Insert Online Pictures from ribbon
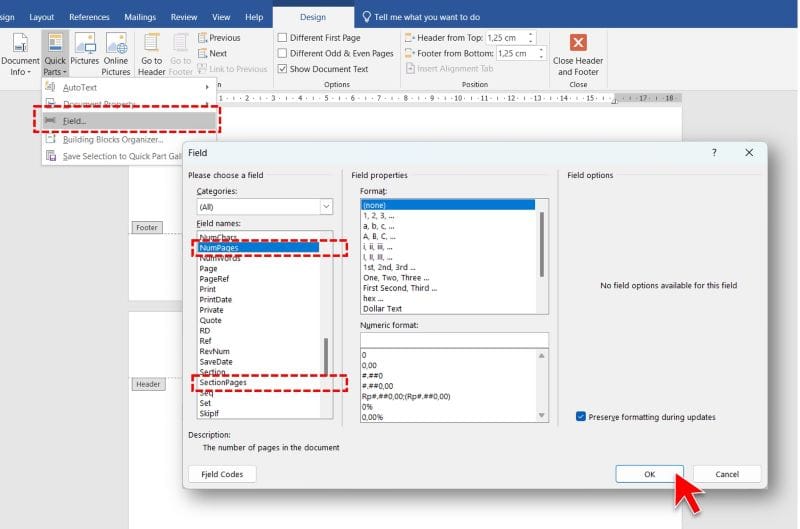This screenshot has height=529, width=800. pos(116,54)
